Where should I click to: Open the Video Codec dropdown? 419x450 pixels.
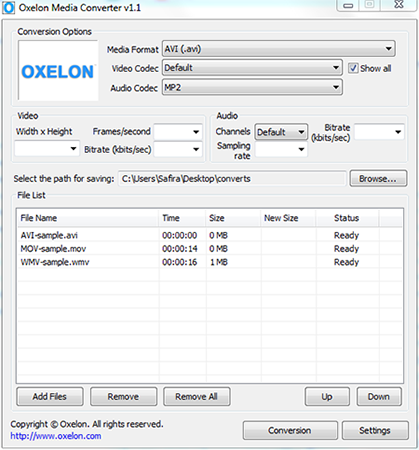tap(252, 68)
